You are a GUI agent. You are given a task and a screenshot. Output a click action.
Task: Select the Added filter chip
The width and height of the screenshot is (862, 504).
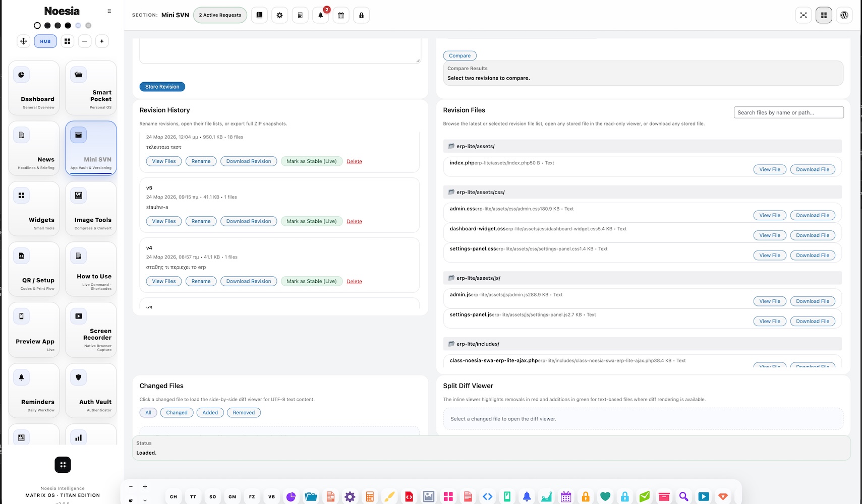point(210,413)
